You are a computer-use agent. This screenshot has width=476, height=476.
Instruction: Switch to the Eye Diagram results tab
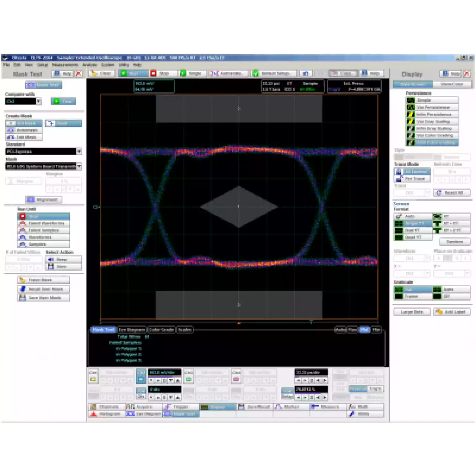coord(132,330)
